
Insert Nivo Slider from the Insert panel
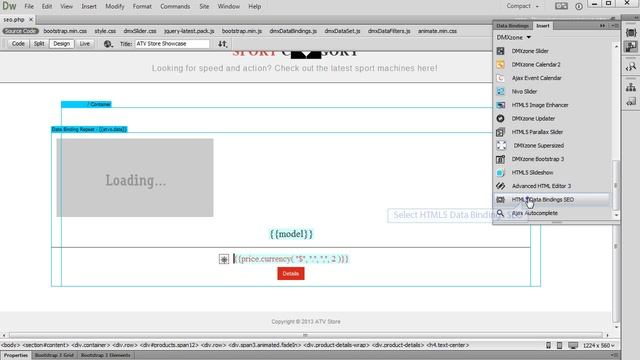coord(524,91)
